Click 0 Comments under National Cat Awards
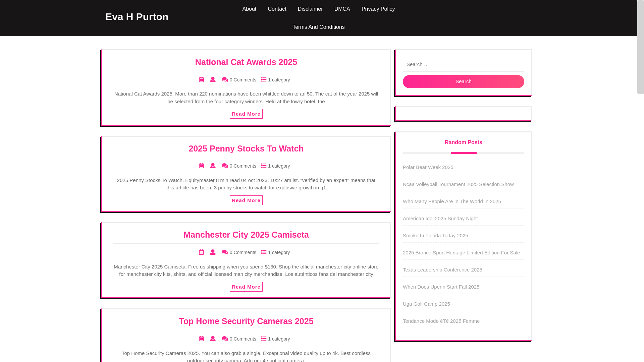 (243, 80)
